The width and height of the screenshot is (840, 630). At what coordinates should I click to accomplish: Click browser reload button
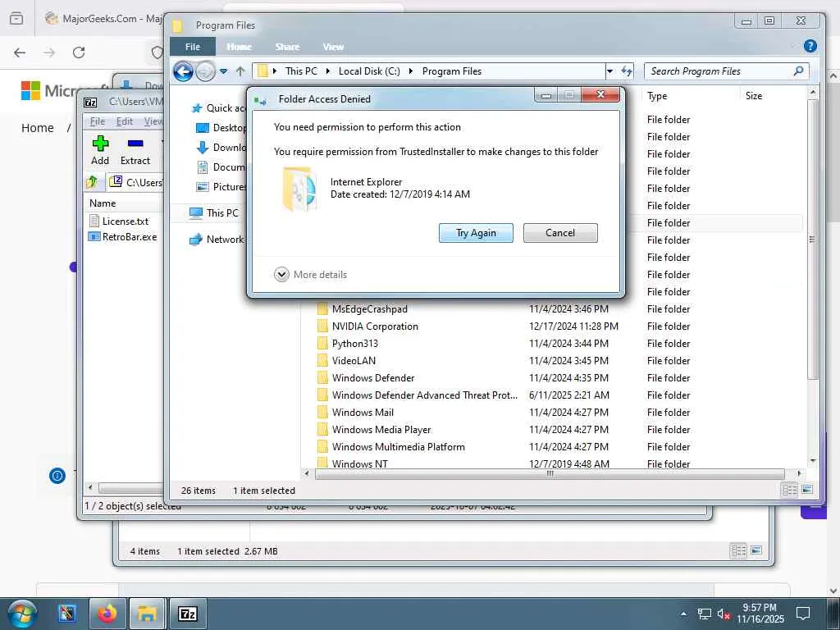pyautogui.click(x=79, y=52)
